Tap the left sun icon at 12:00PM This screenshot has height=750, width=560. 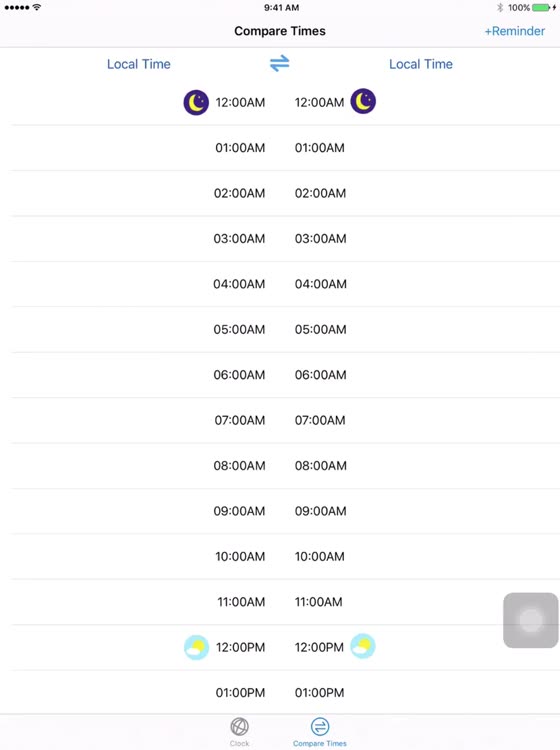(x=196, y=647)
